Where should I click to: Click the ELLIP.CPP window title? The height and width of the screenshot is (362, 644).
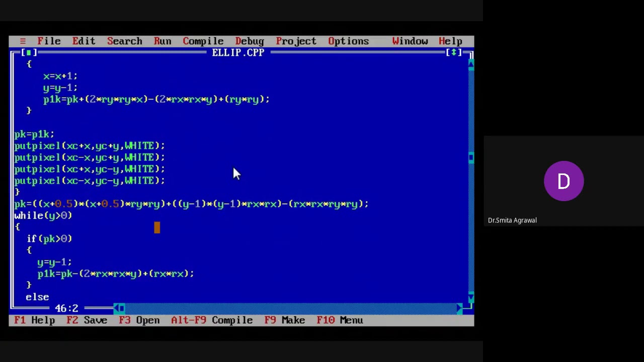(x=238, y=53)
